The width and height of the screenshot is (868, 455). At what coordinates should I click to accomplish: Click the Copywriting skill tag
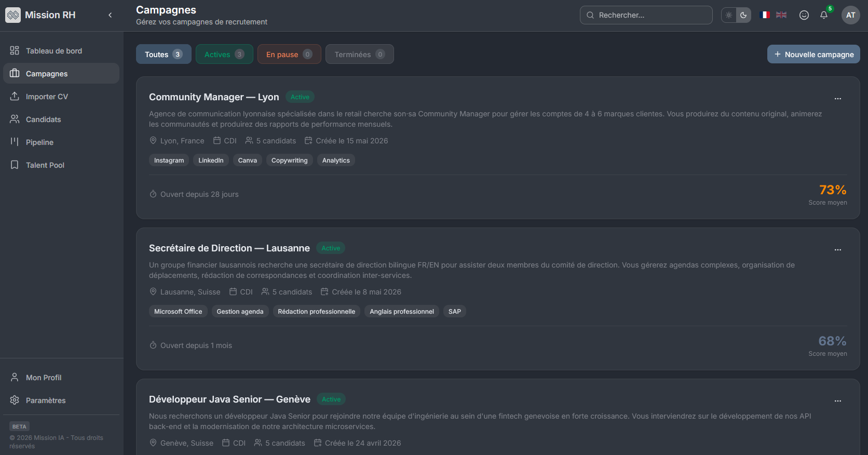tap(289, 160)
